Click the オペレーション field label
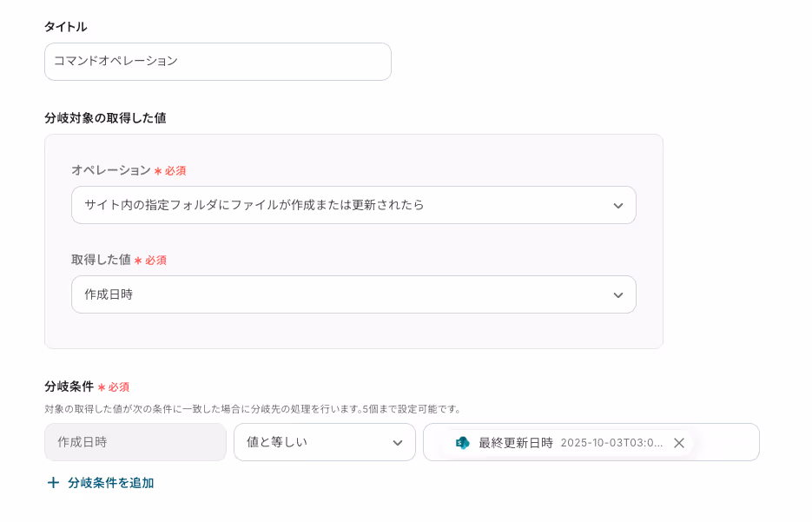Viewport: 812px width, 522px height. (x=111, y=170)
